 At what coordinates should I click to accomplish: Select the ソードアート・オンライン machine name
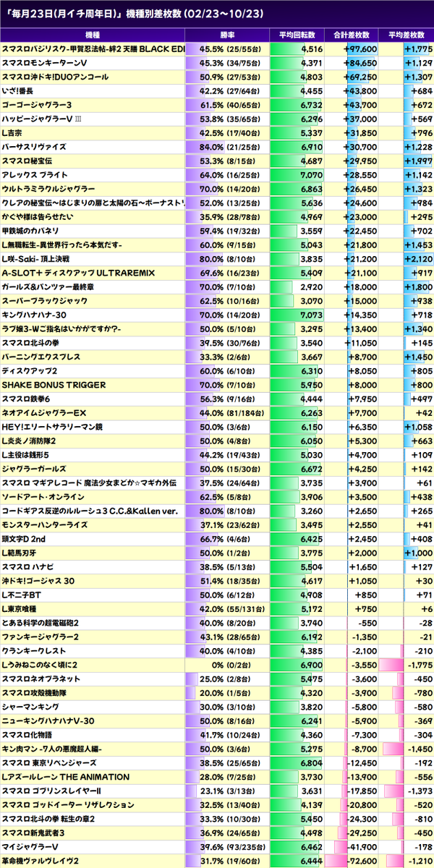pos(44,497)
